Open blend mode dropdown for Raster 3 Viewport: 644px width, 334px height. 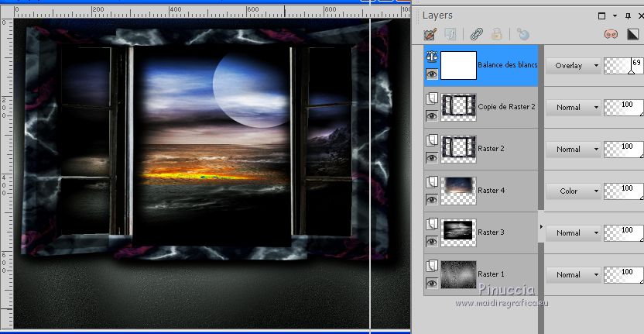pos(574,233)
